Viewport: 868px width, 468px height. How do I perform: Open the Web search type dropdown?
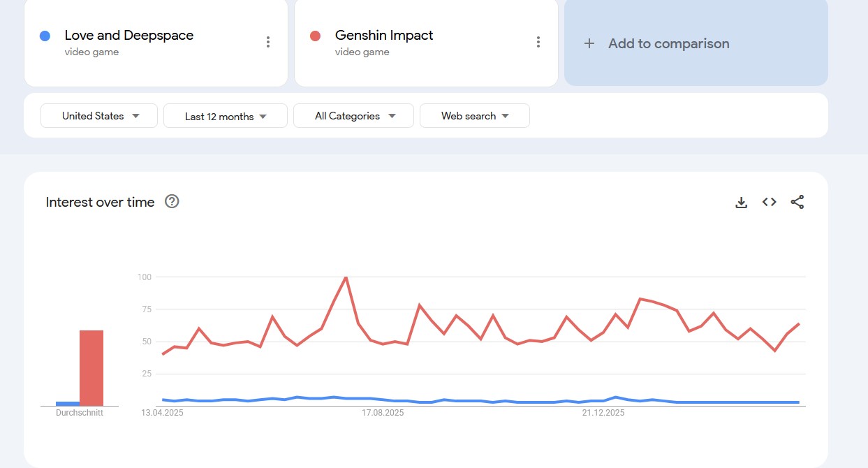pos(474,116)
